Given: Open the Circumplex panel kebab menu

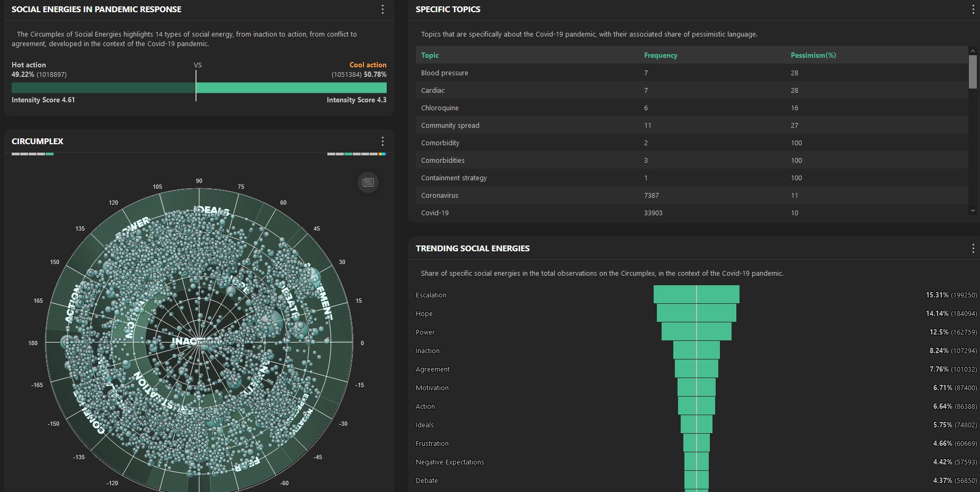Looking at the screenshot, I should point(382,142).
